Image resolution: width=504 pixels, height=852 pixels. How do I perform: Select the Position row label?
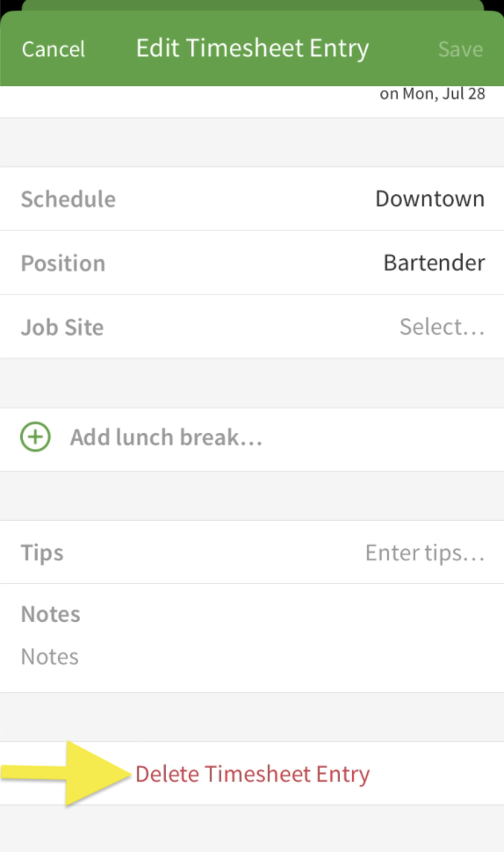pos(63,264)
